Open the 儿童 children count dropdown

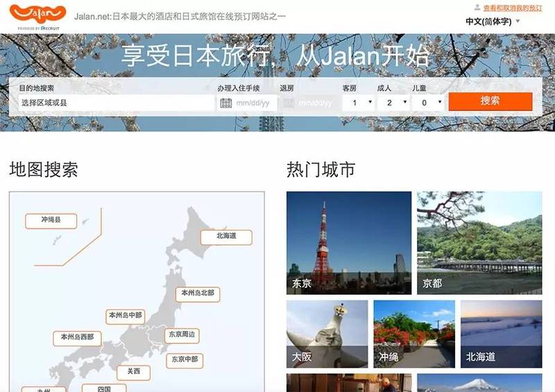pos(428,103)
